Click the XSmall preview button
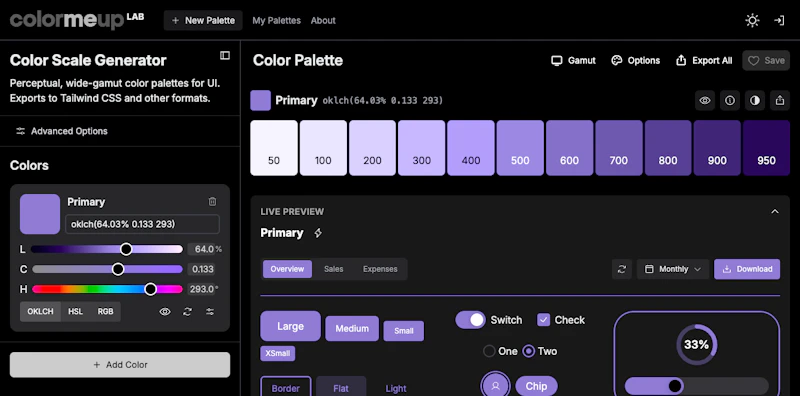The height and width of the screenshot is (396, 800). (278, 353)
